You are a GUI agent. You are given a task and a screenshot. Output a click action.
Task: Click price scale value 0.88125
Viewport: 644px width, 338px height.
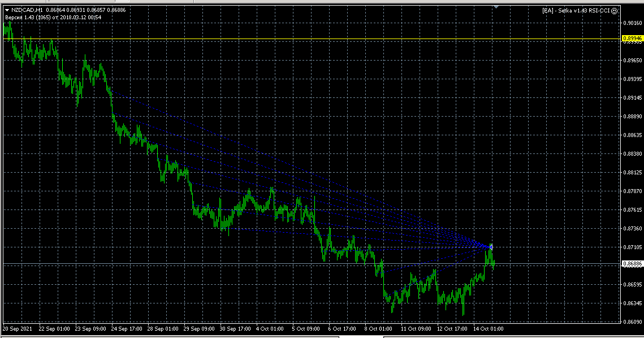(633, 172)
